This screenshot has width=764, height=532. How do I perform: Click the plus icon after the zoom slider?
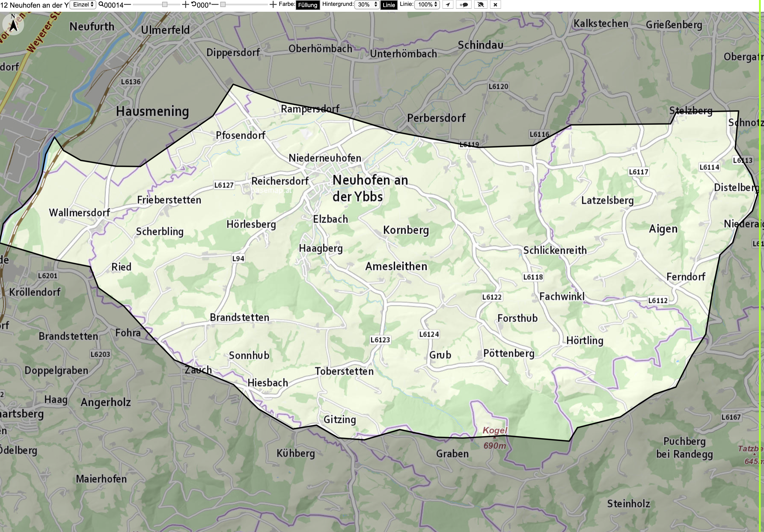(185, 5)
